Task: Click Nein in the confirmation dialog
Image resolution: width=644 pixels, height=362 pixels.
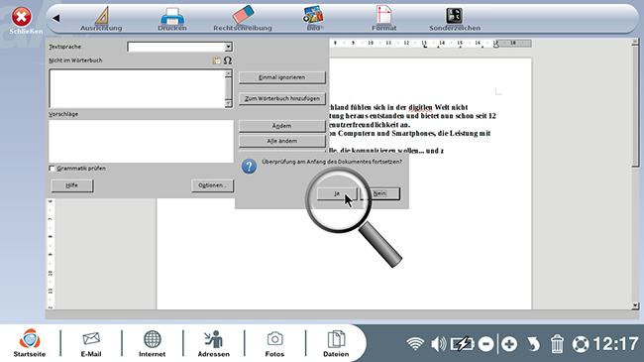Action: (379, 193)
